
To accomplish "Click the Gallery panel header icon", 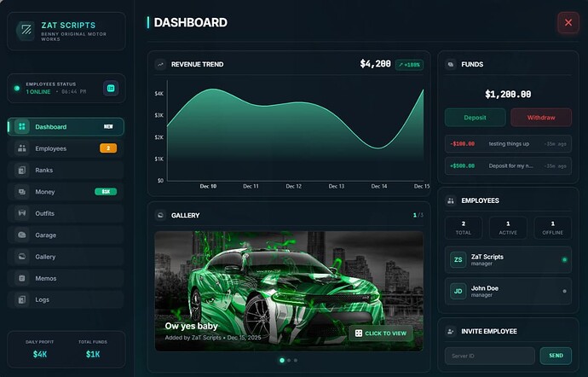I will 160,215.
